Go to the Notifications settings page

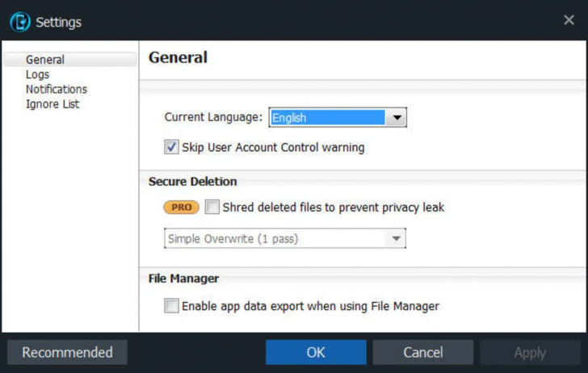click(56, 89)
